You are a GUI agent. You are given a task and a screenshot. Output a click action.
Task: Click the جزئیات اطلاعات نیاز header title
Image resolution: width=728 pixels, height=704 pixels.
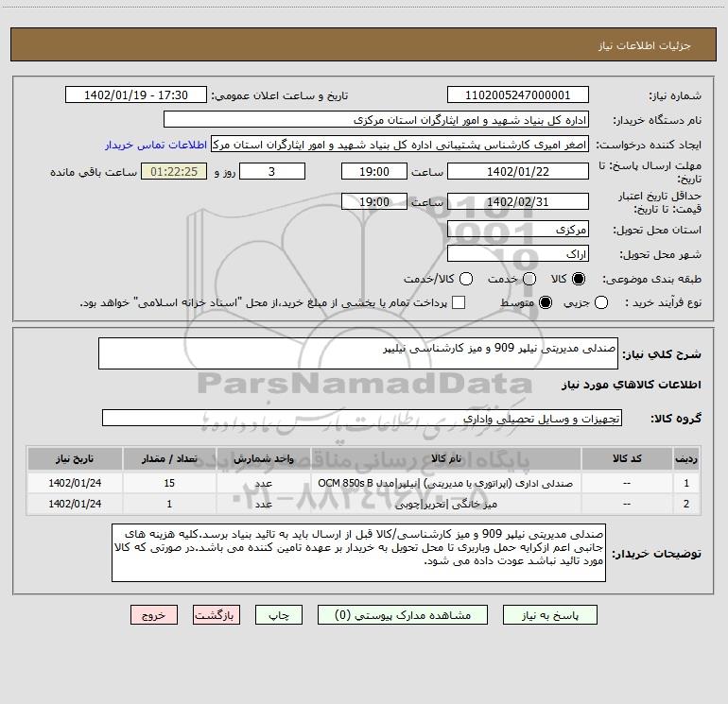tap(644, 45)
